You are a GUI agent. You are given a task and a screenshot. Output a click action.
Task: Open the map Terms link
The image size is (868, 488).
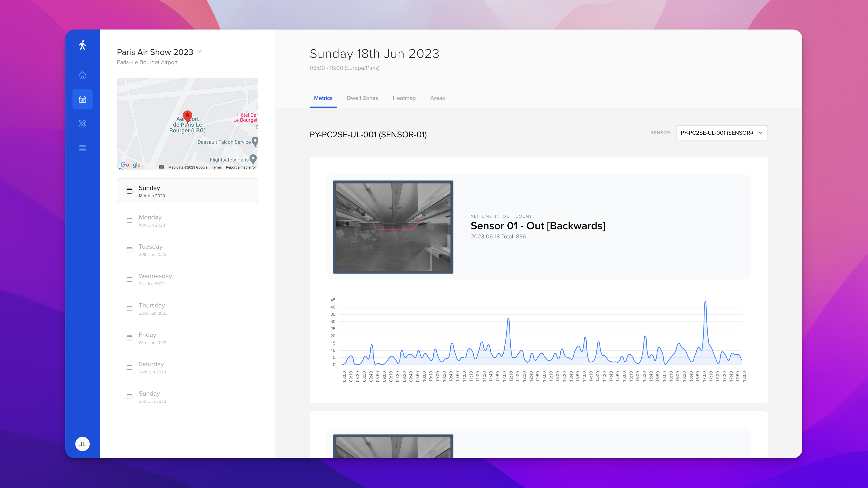point(217,167)
